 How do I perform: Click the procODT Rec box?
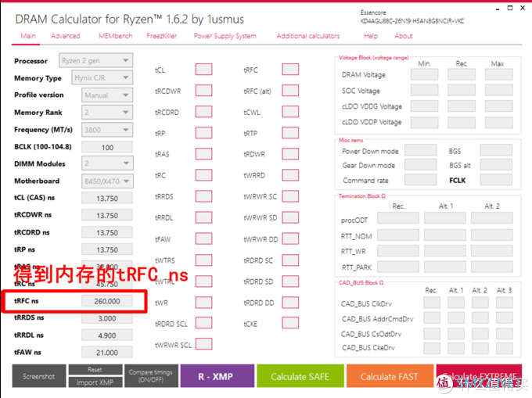pos(398,218)
